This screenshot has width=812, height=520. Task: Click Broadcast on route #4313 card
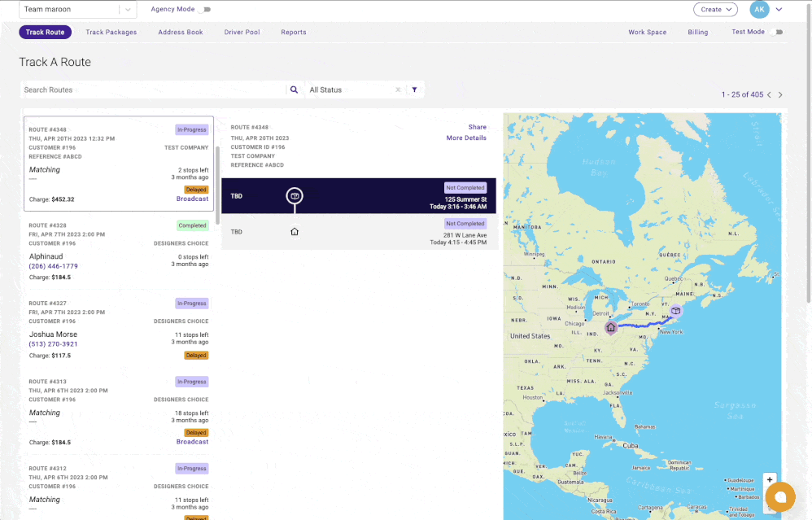pyautogui.click(x=192, y=442)
